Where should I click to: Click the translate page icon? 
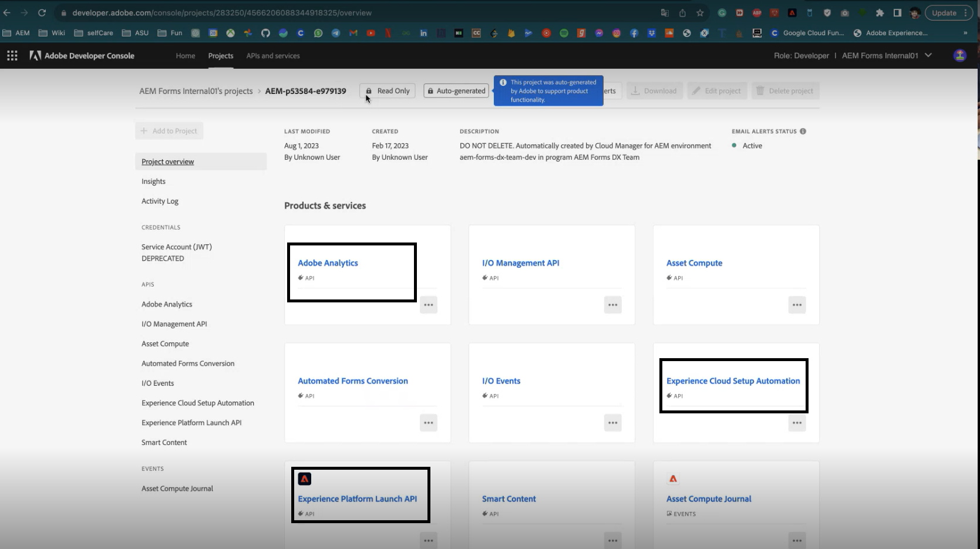click(x=665, y=13)
